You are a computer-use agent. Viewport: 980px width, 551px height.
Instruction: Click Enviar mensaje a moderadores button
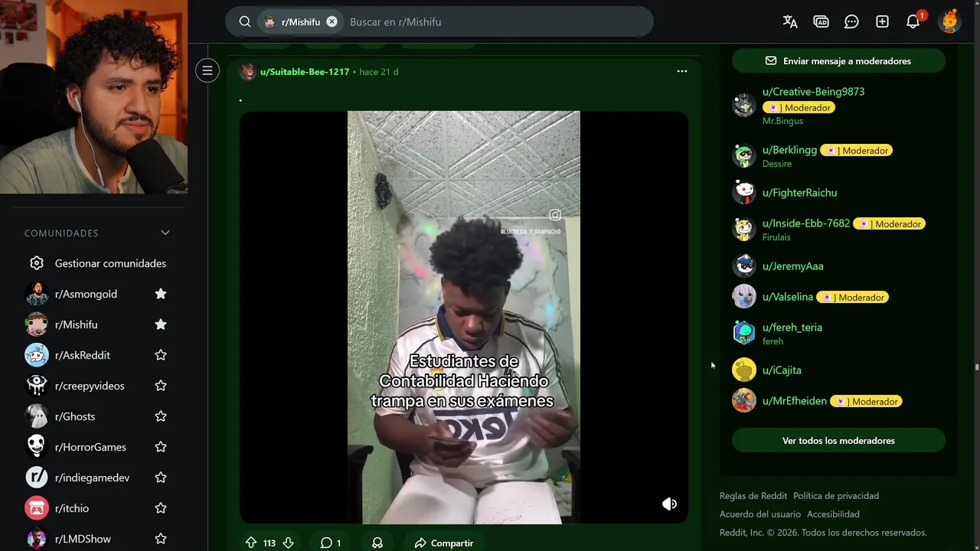click(x=838, y=60)
